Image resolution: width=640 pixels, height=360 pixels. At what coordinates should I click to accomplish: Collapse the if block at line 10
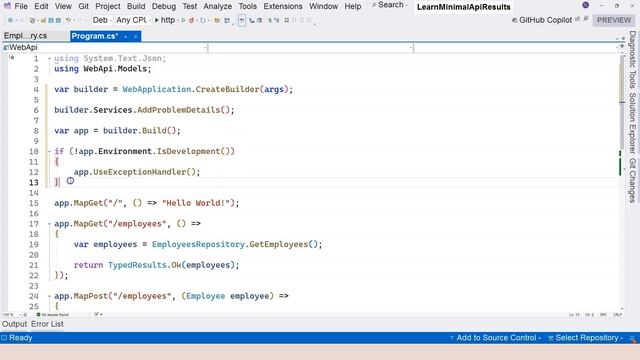tap(49, 151)
